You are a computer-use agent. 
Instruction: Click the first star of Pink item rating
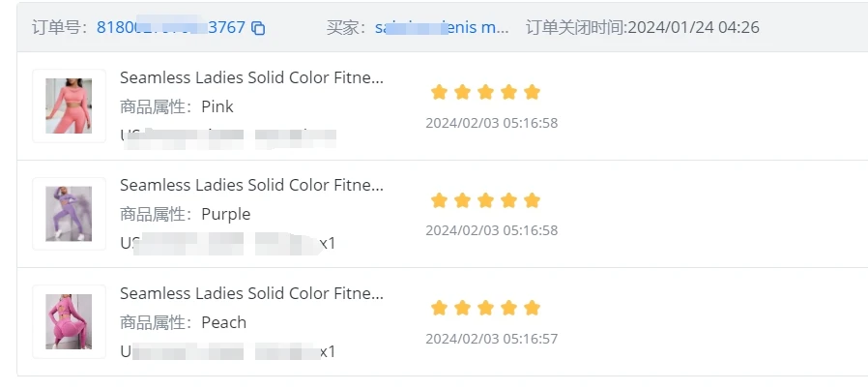[x=439, y=92]
